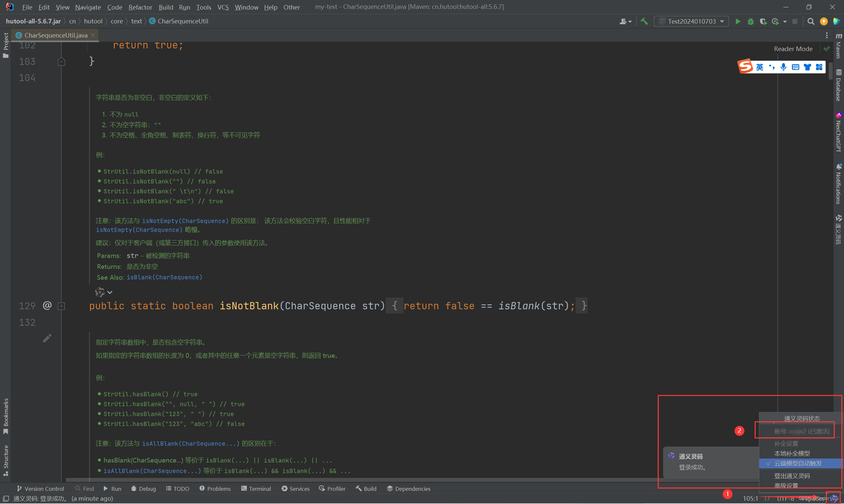Click the UTF-8 encoding status bar widget

[x=786, y=499]
